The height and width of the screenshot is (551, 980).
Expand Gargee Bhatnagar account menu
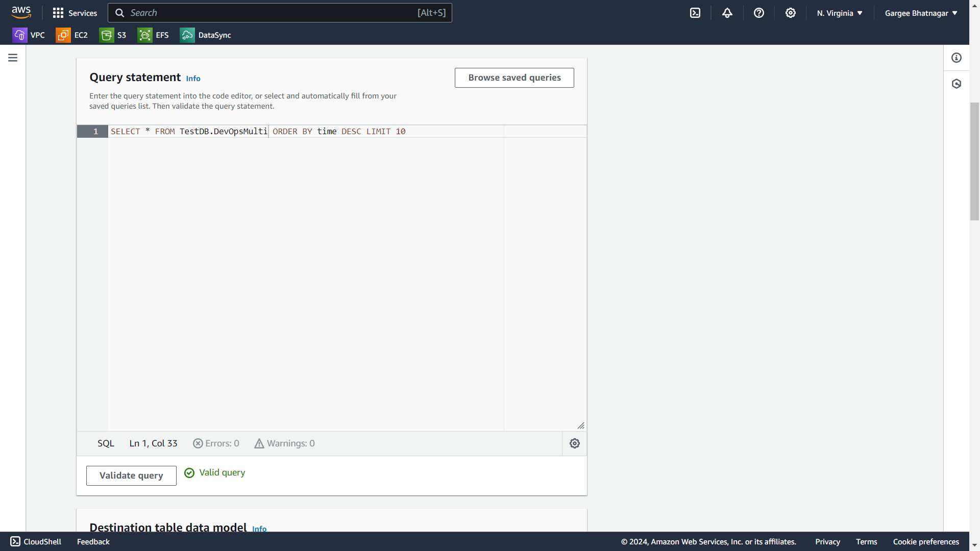tap(921, 13)
